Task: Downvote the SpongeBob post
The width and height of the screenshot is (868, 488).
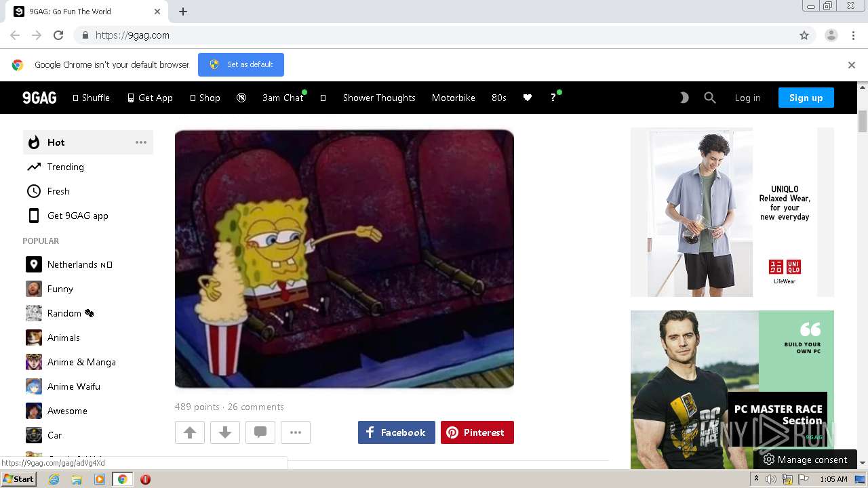Action: tap(225, 432)
